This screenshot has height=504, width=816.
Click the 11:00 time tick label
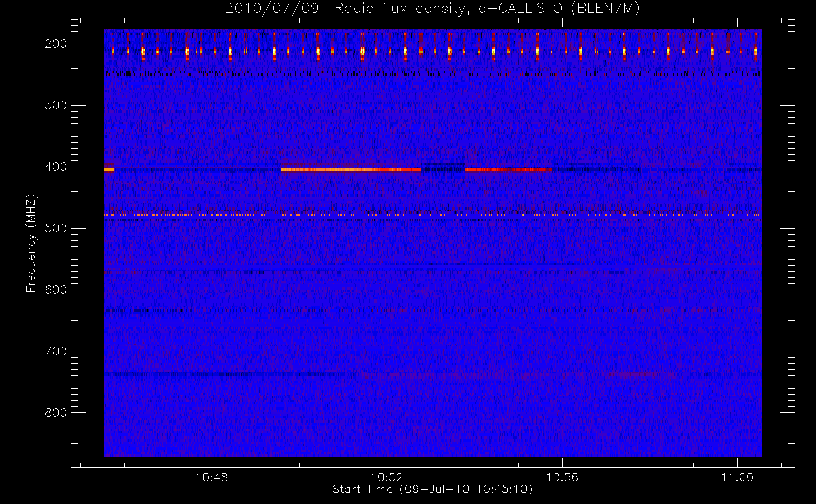tap(737, 477)
